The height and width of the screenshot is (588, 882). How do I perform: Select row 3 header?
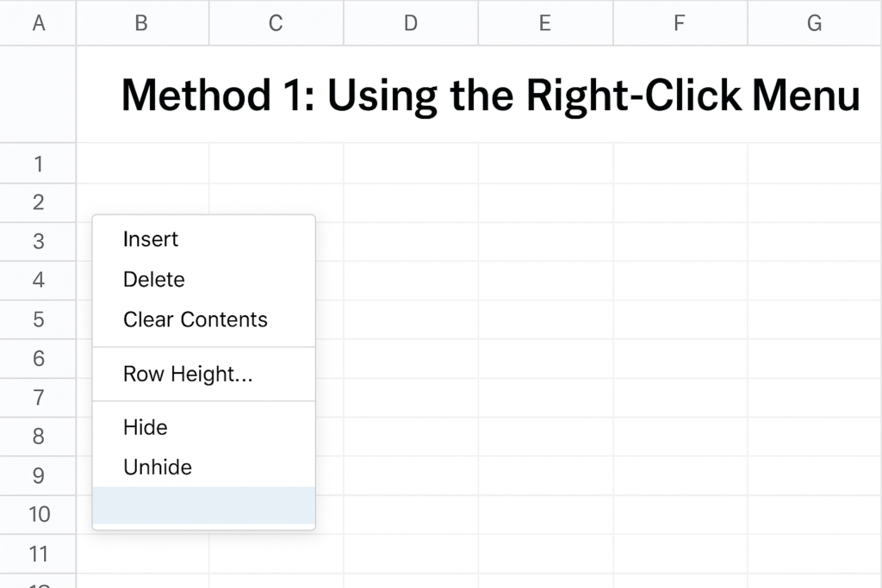38,241
